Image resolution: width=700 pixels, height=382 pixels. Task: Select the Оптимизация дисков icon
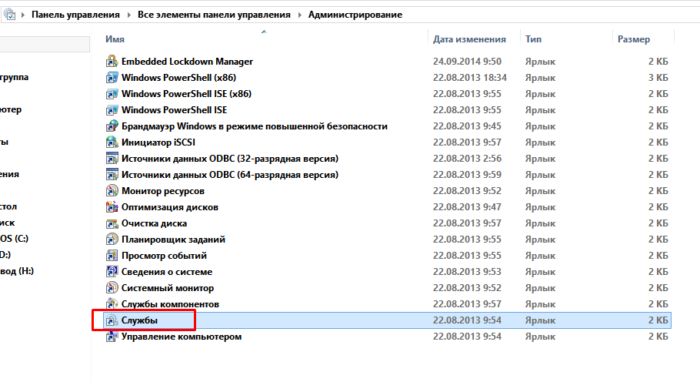pos(112,207)
